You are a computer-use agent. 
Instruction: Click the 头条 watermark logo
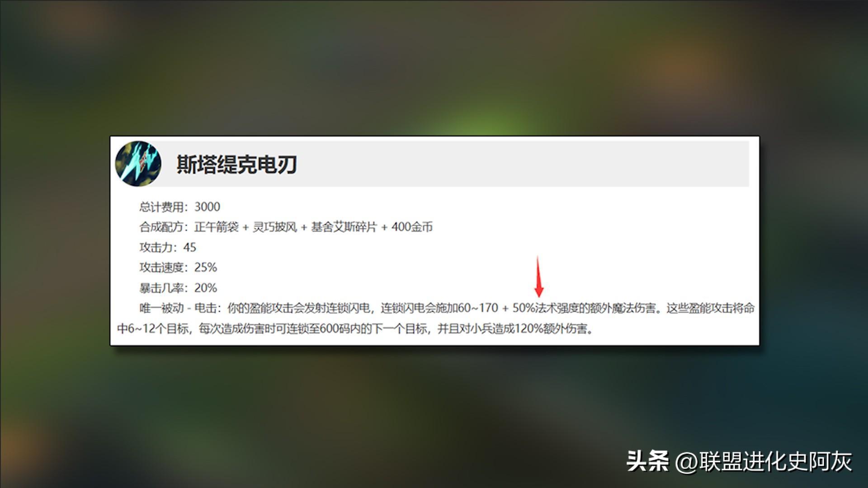647,461
